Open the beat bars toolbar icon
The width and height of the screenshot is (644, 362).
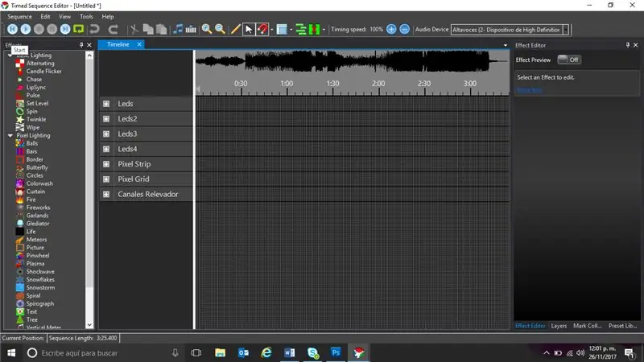[x=191, y=29]
